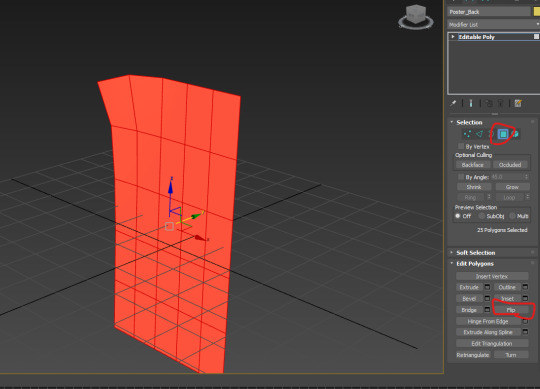Viewport: 540px width, 389px height.
Task: Toggle Backface culling button
Action: (x=472, y=165)
